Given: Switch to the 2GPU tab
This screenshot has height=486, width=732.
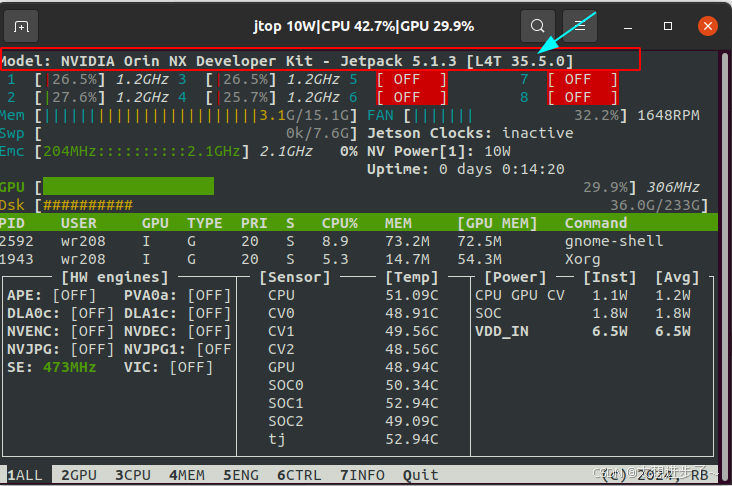Looking at the screenshot, I should click(x=79, y=475).
